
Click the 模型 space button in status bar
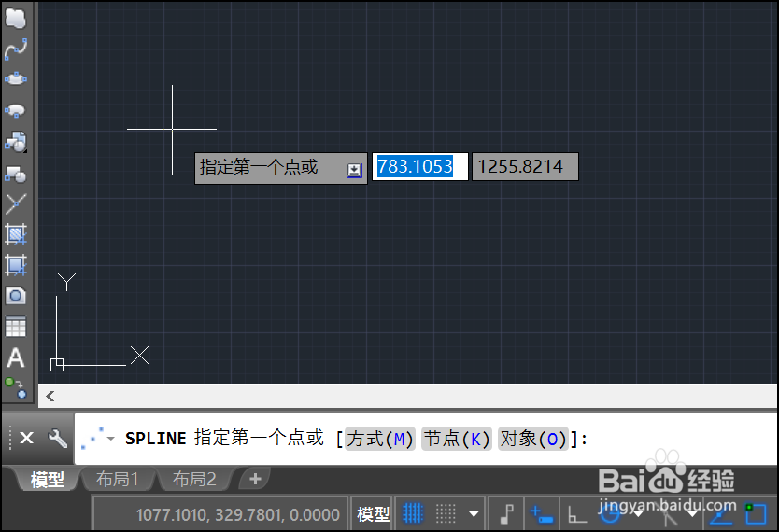(373, 514)
